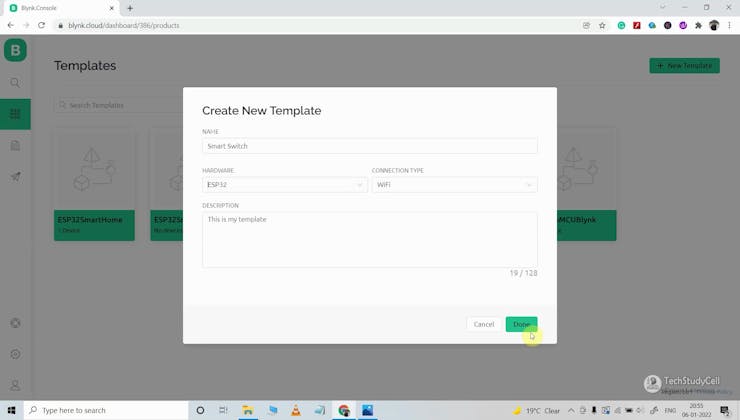Click the Done button in the dialog
This screenshot has width=740, height=420.
click(x=521, y=324)
